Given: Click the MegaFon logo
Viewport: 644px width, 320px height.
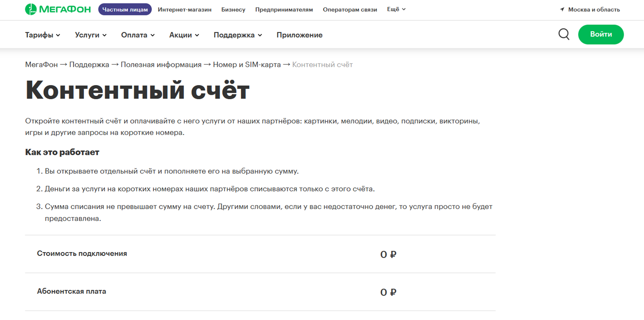Looking at the screenshot, I should point(58,9).
